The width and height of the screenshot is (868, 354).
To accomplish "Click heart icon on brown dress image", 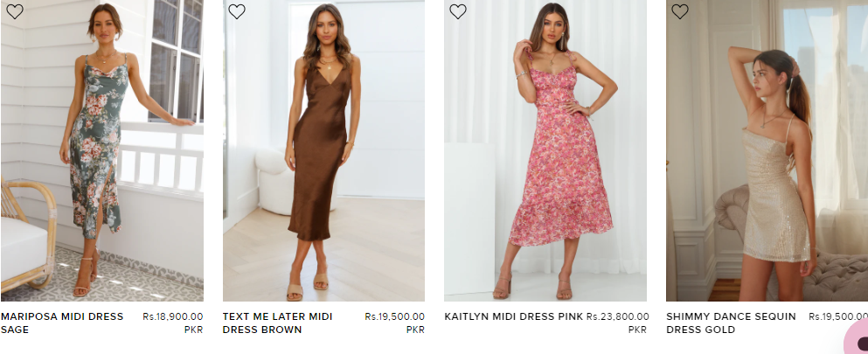I will coord(236,11).
